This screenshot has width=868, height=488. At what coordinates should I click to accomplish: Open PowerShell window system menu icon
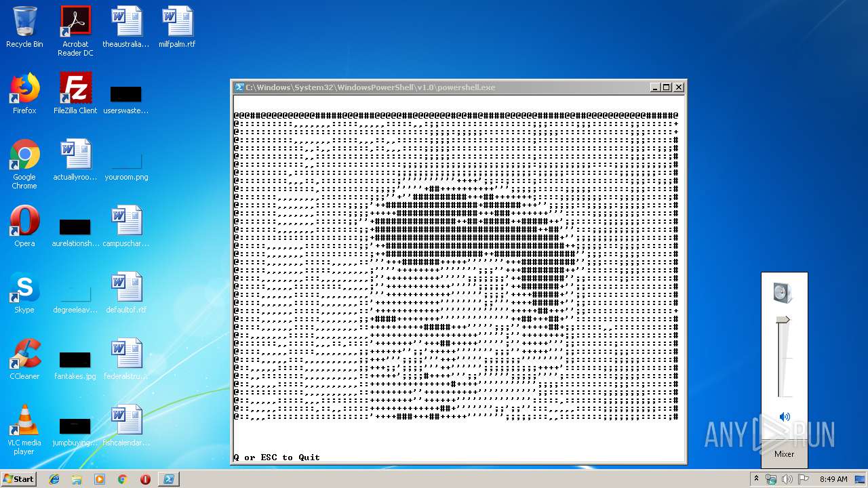pyautogui.click(x=239, y=87)
